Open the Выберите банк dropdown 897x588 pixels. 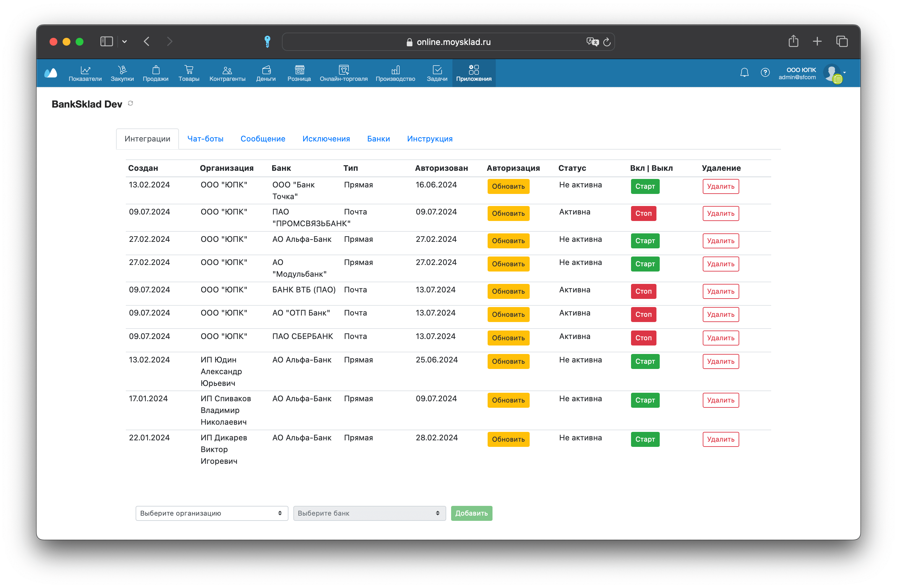(x=369, y=513)
